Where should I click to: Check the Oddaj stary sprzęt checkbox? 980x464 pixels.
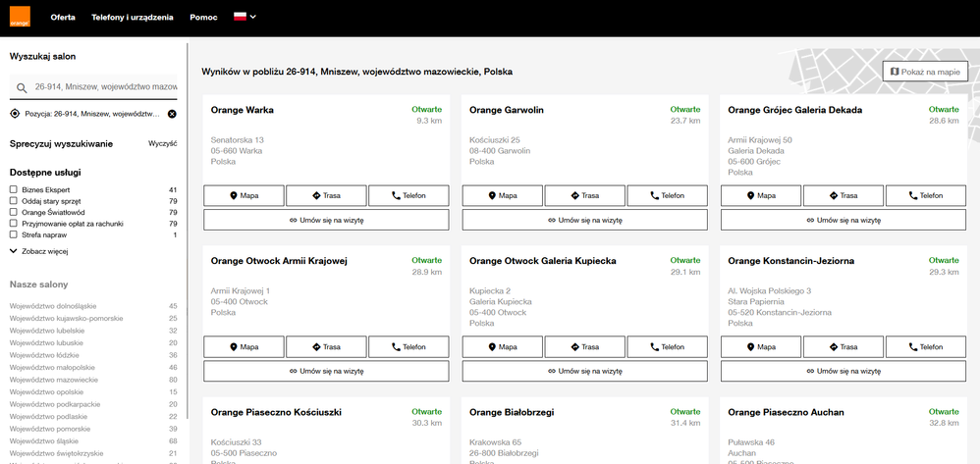(13, 201)
